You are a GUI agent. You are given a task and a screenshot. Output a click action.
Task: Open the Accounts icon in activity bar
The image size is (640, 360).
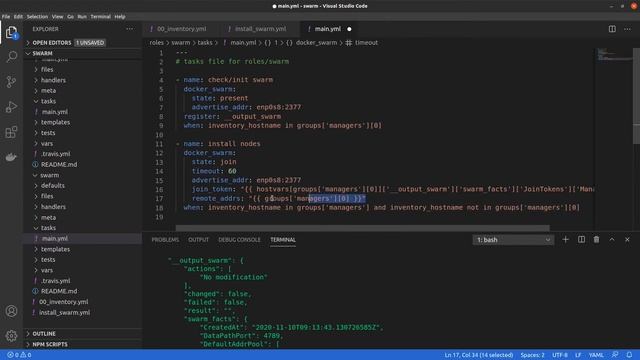(x=11, y=311)
